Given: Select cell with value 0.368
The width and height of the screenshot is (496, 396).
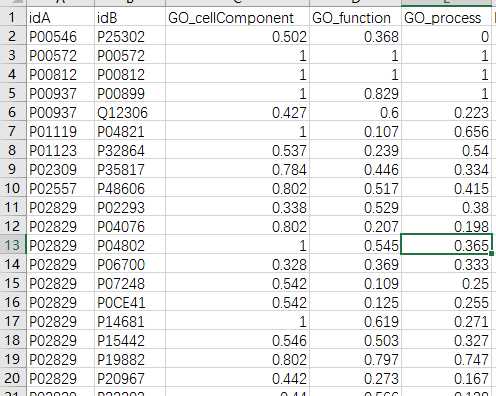Looking at the screenshot, I should (x=355, y=36).
